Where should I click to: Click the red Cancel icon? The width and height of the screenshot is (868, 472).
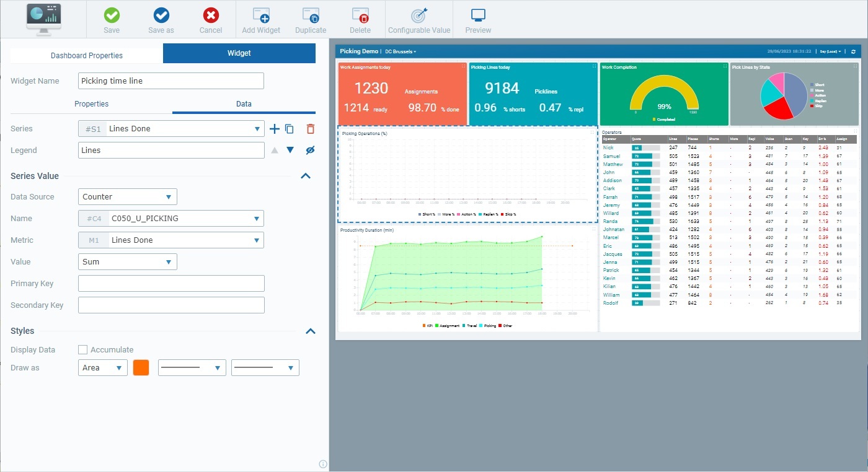pos(211,19)
